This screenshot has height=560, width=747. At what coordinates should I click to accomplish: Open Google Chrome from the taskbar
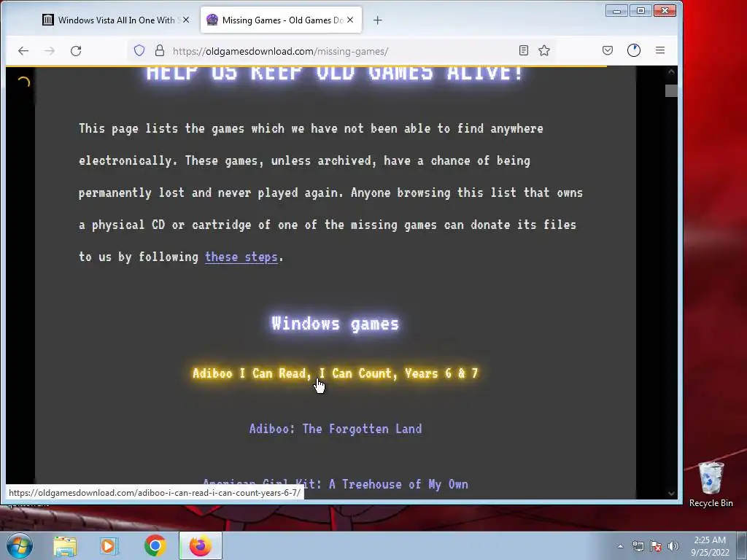tap(155, 546)
